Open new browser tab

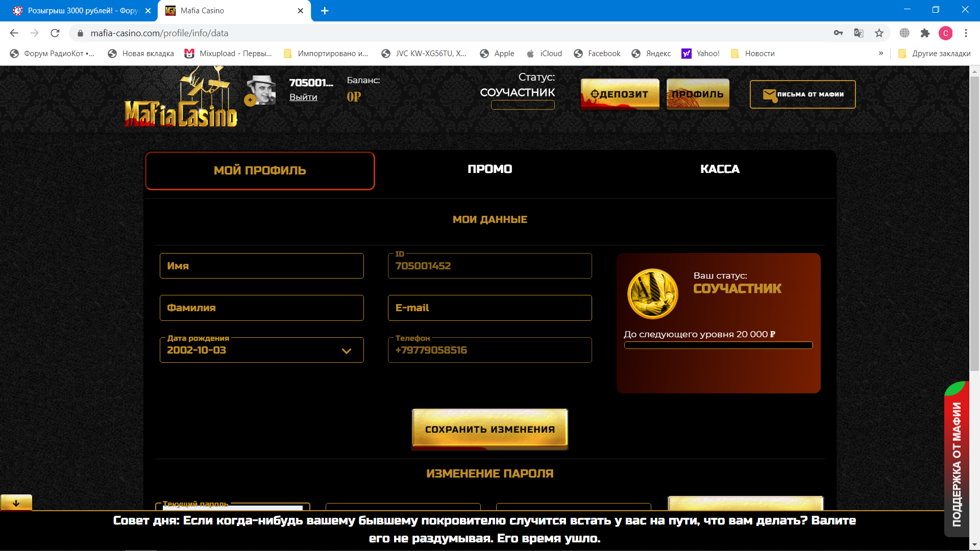click(x=325, y=11)
